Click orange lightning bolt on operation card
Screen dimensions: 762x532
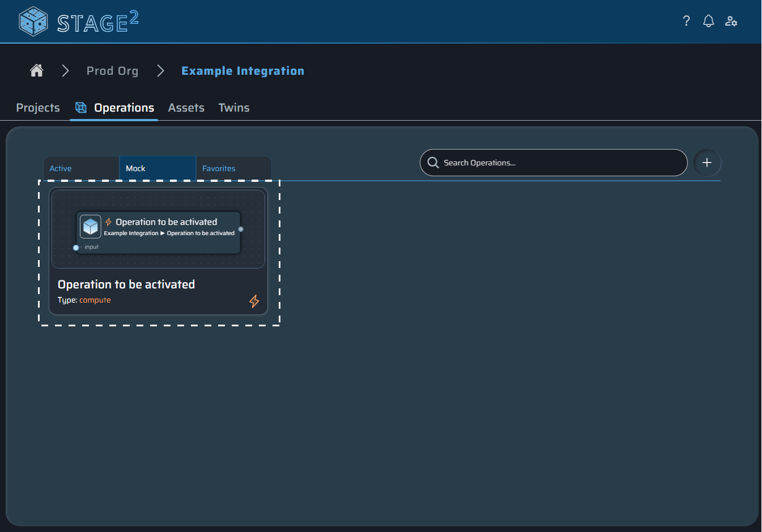tap(254, 301)
